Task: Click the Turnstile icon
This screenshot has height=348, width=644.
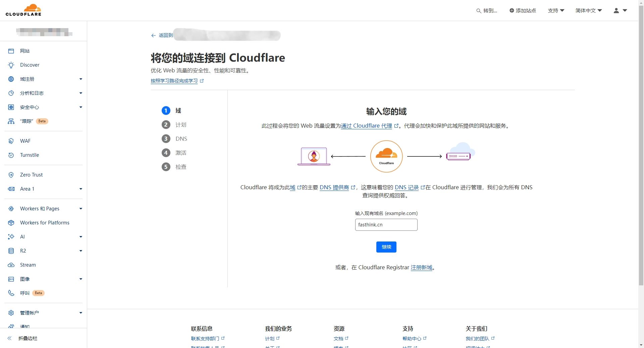Action: [11, 155]
